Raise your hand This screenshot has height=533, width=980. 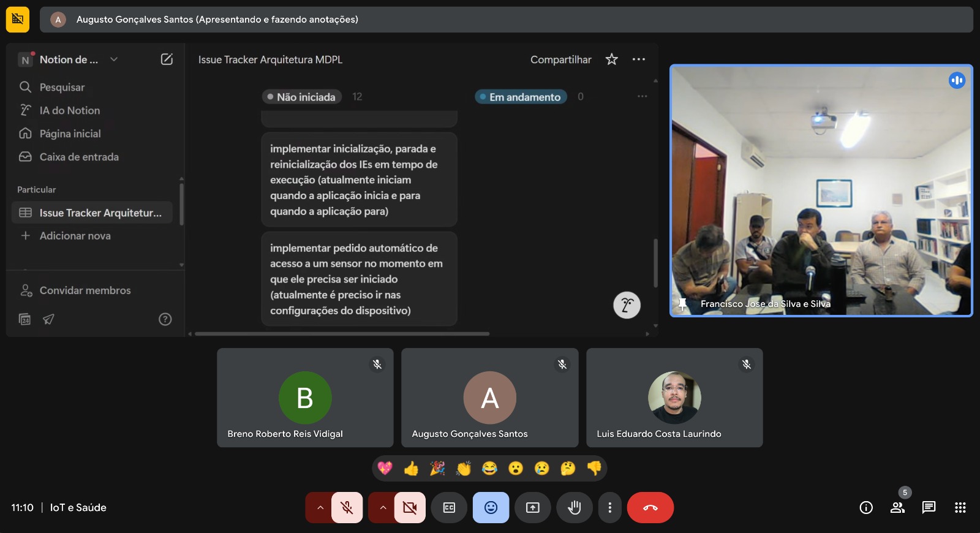[x=575, y=507]
